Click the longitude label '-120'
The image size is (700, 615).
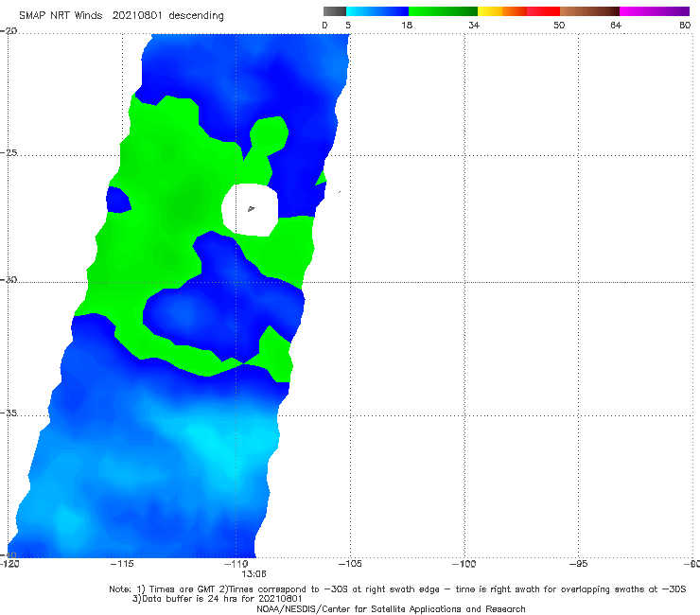click(x=9, y=564)
